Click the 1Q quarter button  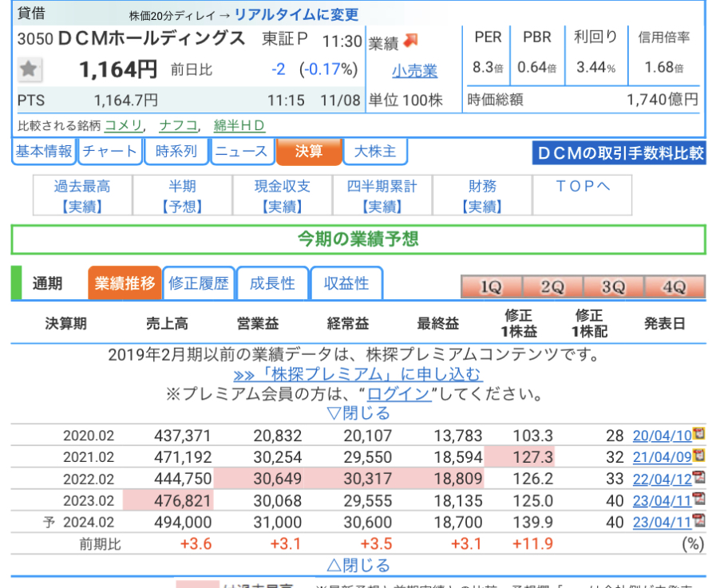[492, 286]
